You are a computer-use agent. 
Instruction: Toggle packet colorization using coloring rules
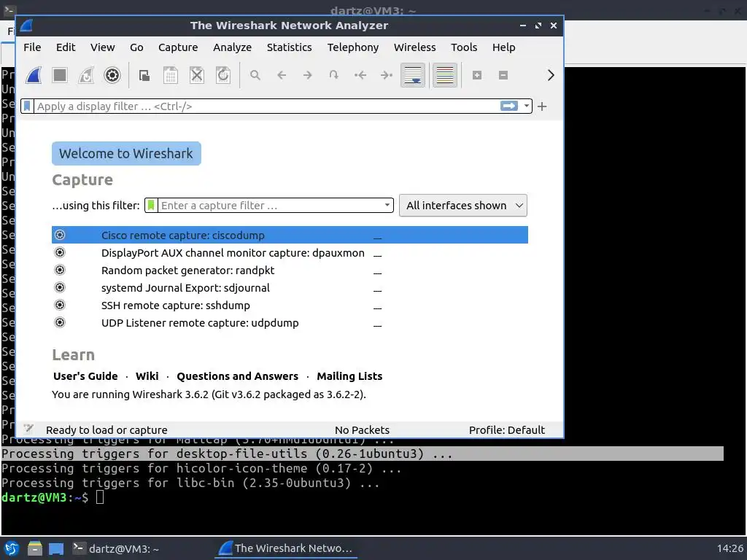(445, 75)
